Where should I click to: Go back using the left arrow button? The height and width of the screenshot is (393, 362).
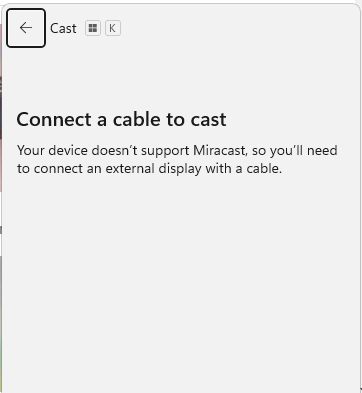click(26, 28)
